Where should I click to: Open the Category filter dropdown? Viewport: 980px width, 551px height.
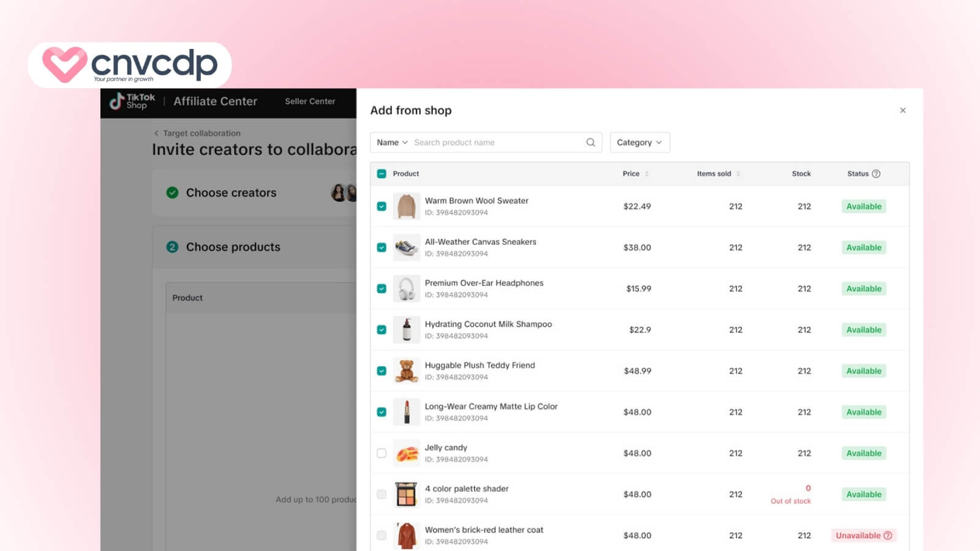tap(639, 142)
